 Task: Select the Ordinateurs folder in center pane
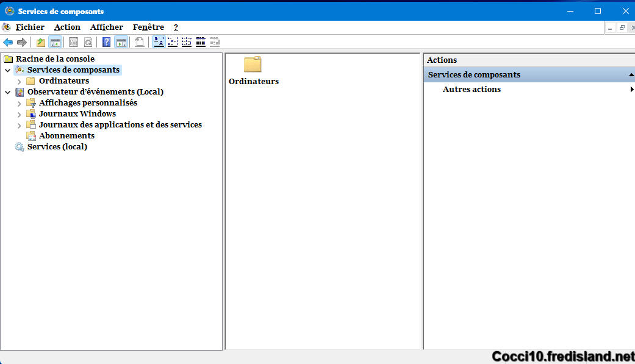pyautogui.click(x=253, y=65)
